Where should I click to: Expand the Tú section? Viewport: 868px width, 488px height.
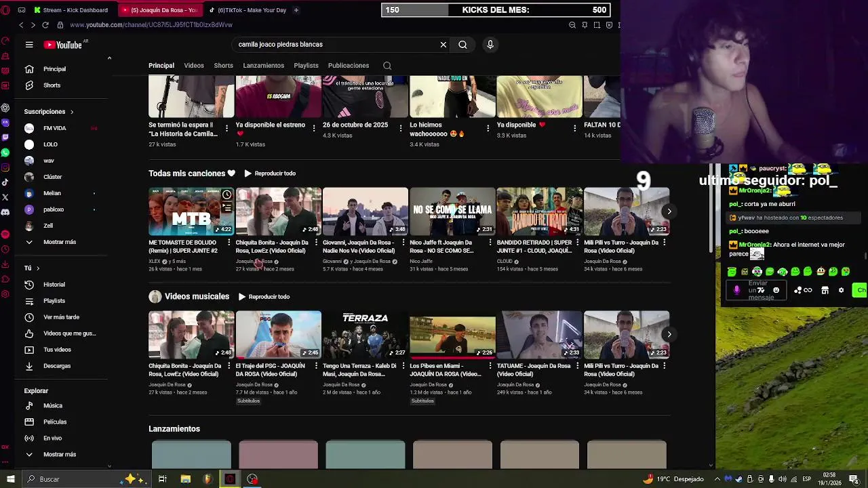(x=32, y=268)
